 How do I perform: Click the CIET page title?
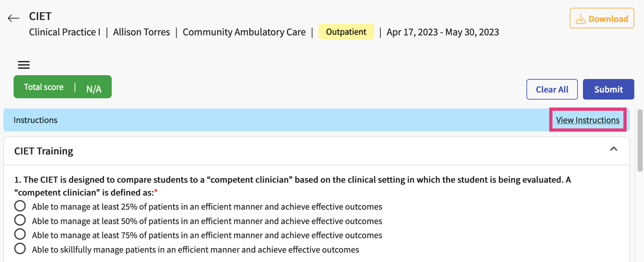click(x=40, y=16)
